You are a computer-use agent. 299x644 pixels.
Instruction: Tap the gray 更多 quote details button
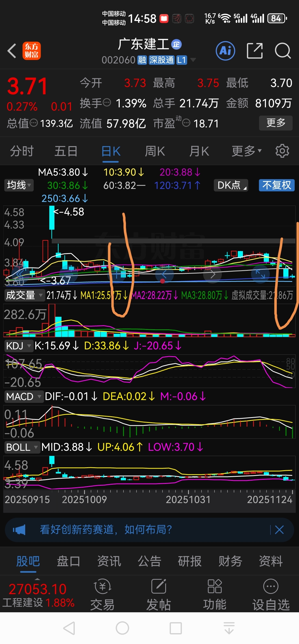click(276, 123)
